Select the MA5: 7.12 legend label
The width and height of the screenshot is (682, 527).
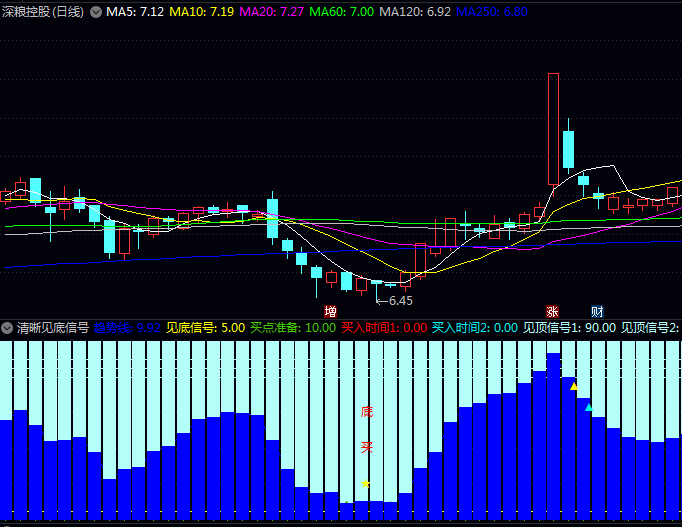pos(135,12)
